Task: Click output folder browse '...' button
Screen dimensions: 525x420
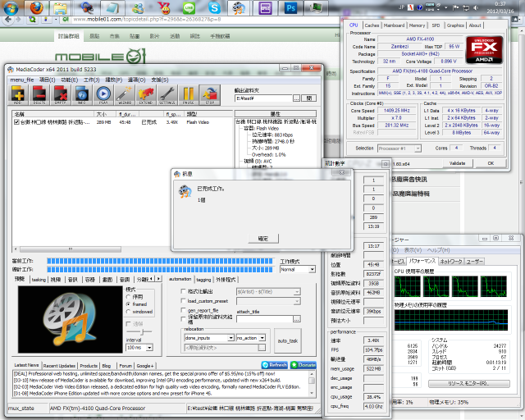Action: [x=297, y=98]
